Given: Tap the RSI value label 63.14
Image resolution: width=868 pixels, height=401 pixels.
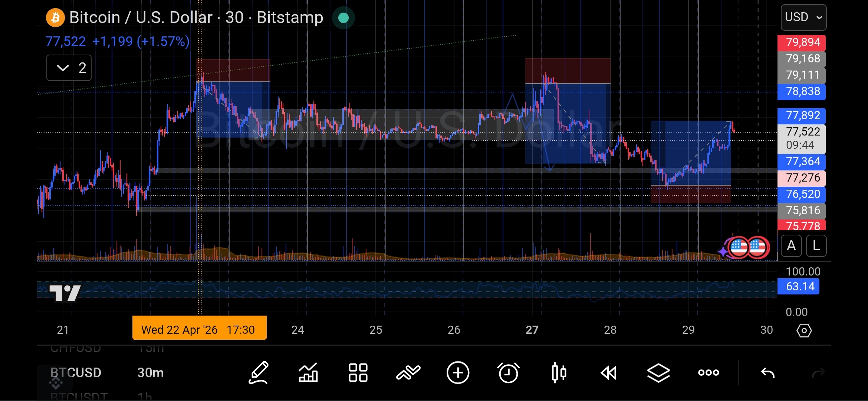Looking at the screenshot, I should pyautogui.click(x=799, y=287).
